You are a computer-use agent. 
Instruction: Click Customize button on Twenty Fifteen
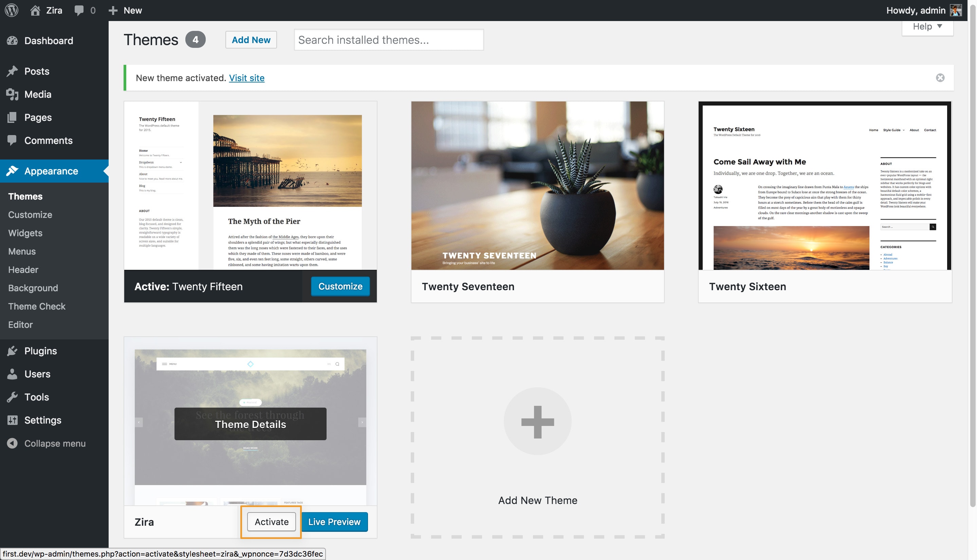pos(340,286)
